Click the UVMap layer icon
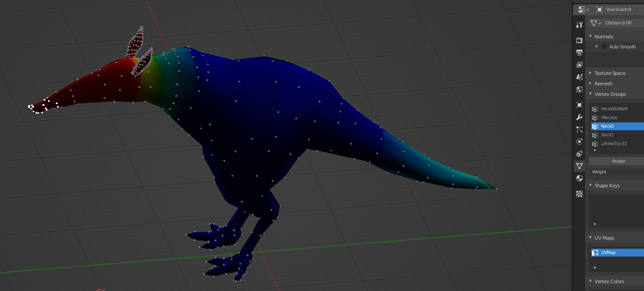 click(595, 253)
